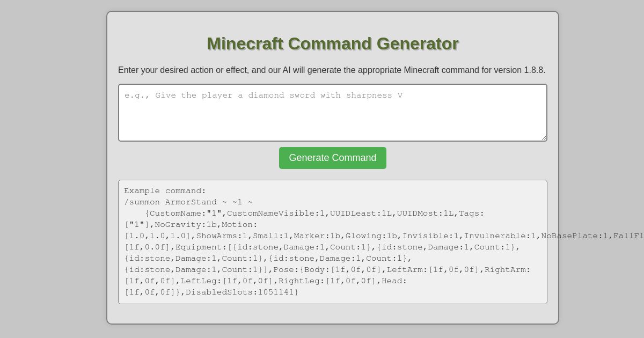This screenshot has height=338, width=644.
Task: Click the line ending with DisabledSlots:1051141}
Action: pyautogui.click(x=211, y=292)
